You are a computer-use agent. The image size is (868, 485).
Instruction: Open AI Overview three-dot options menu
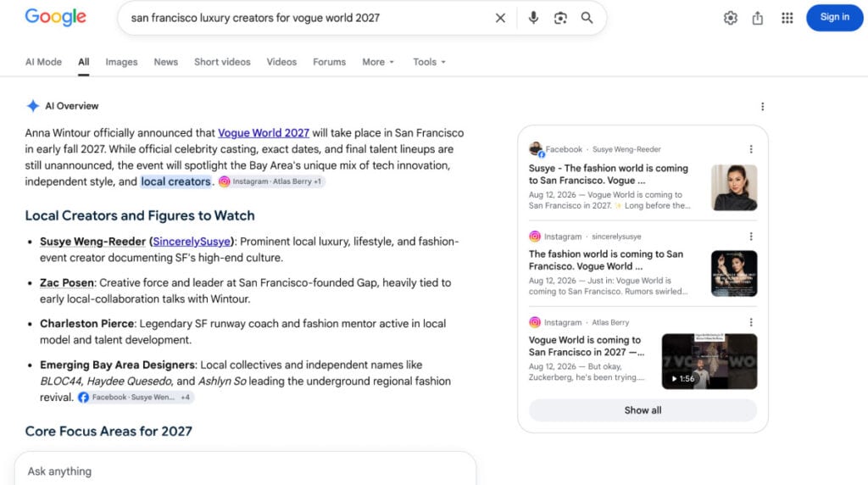coord(762,106)
